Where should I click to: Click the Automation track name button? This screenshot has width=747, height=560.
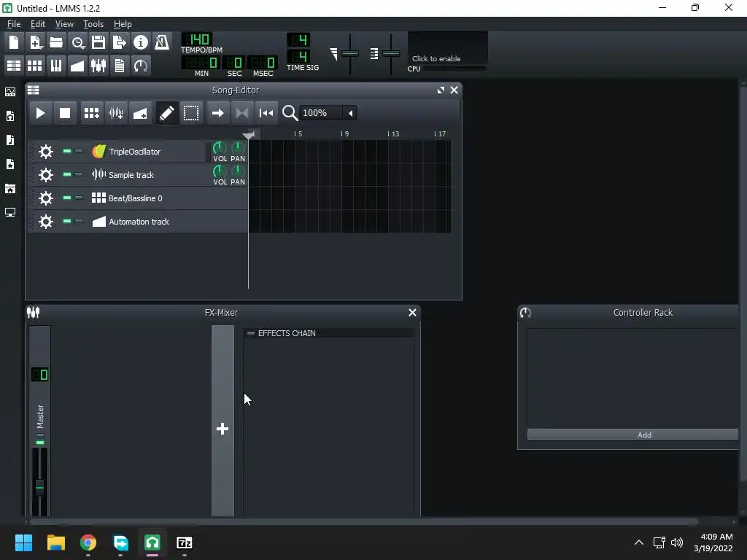(147, 222)
